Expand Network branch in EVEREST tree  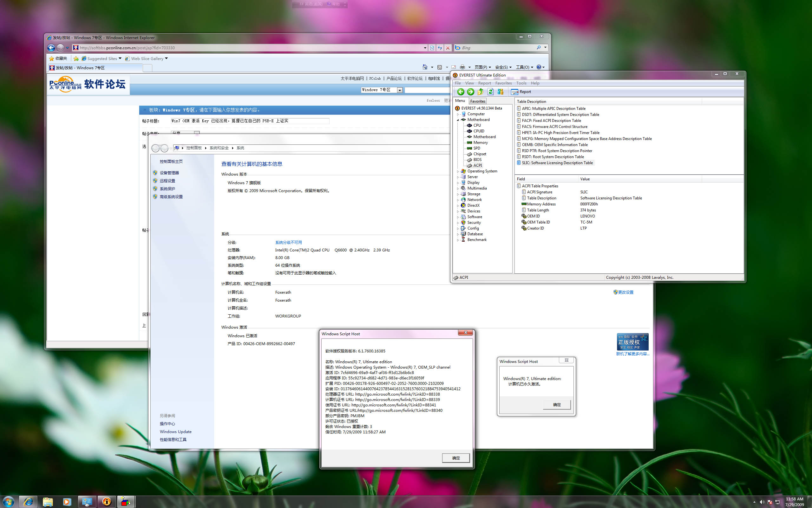458,200
